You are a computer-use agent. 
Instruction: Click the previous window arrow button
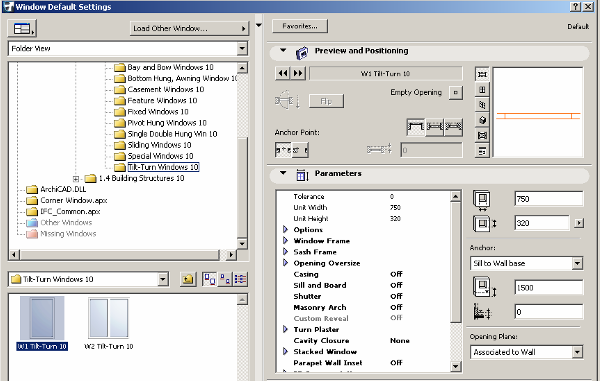click(x=282, y=73)
